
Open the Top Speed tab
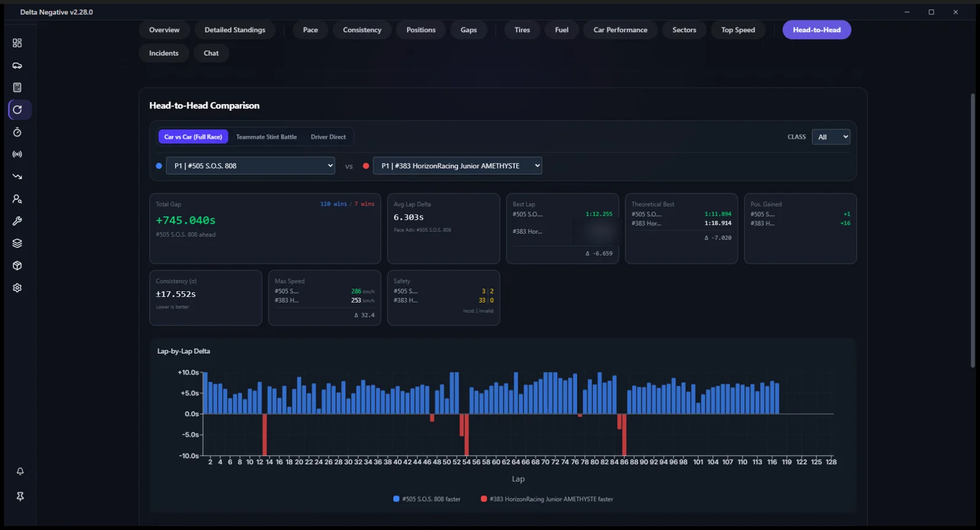click(738, 30)
